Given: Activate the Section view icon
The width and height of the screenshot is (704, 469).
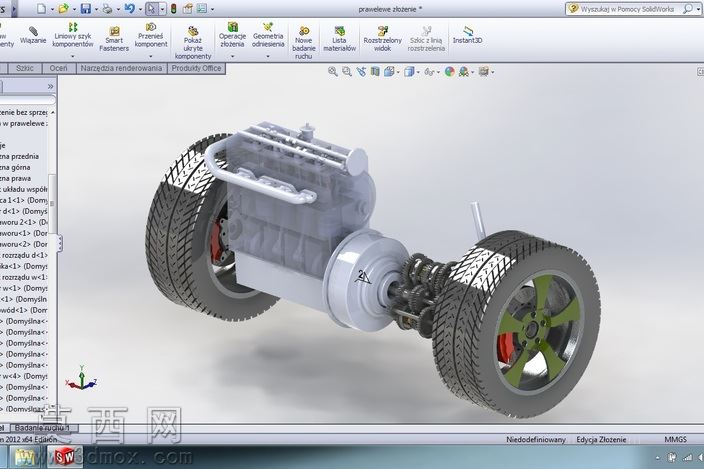Looking at the screenshot, I should pyautogui.click(x=375, y=72).
